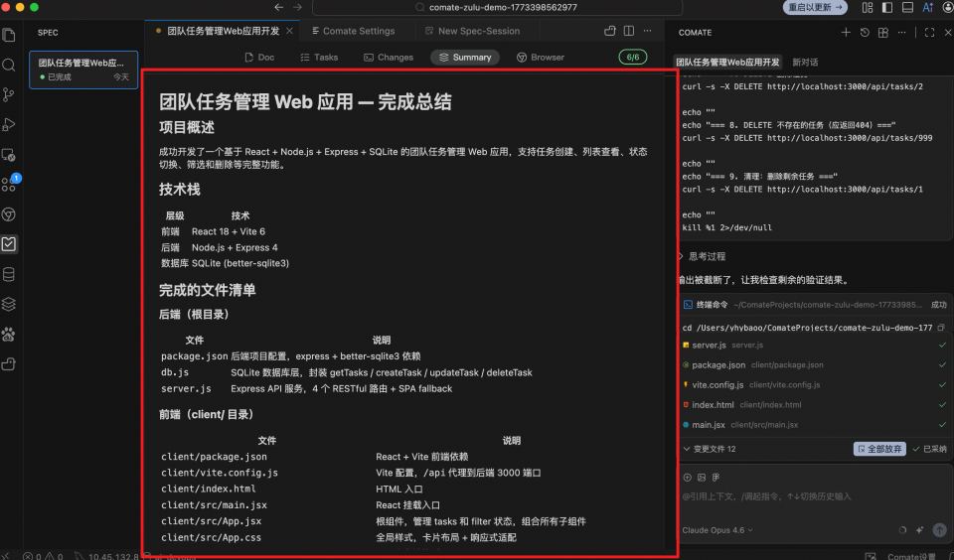Screen dimensions: 954x560
Task: Split the editor to the right
Action: 629,31
